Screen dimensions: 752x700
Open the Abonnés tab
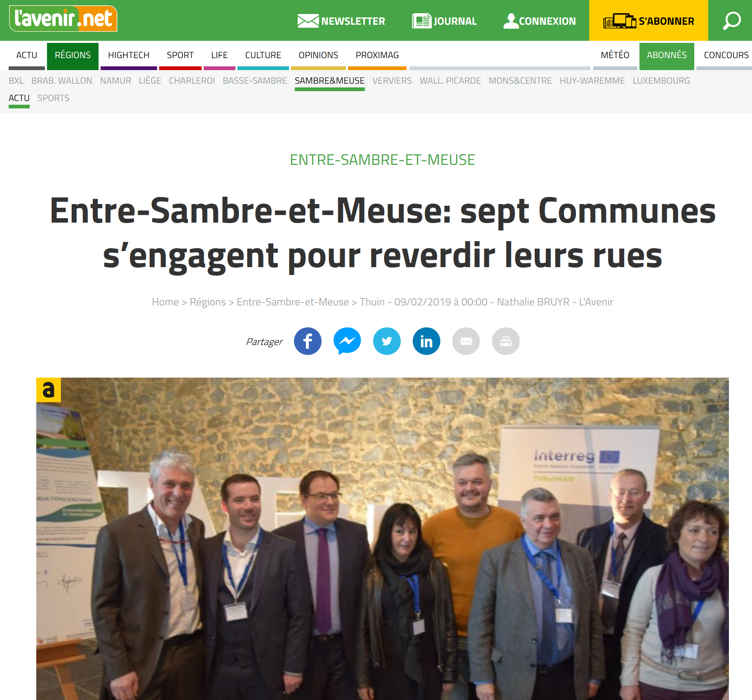[667, 56]
